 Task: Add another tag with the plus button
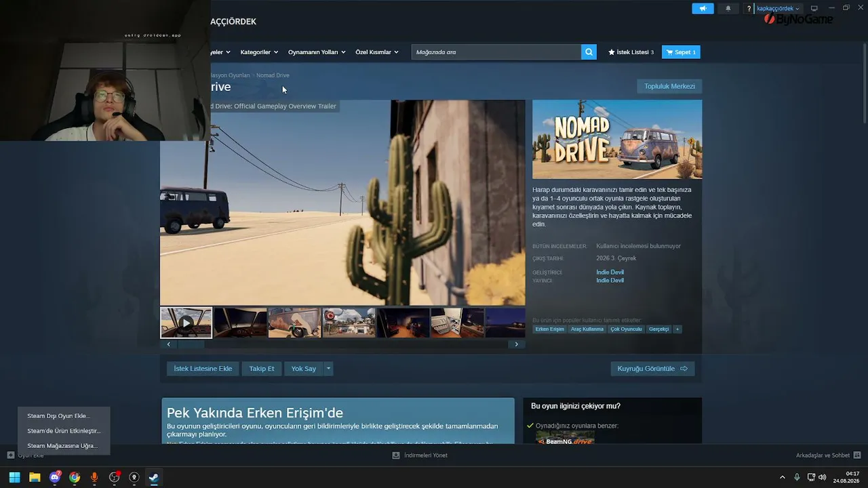coord(677,329)
